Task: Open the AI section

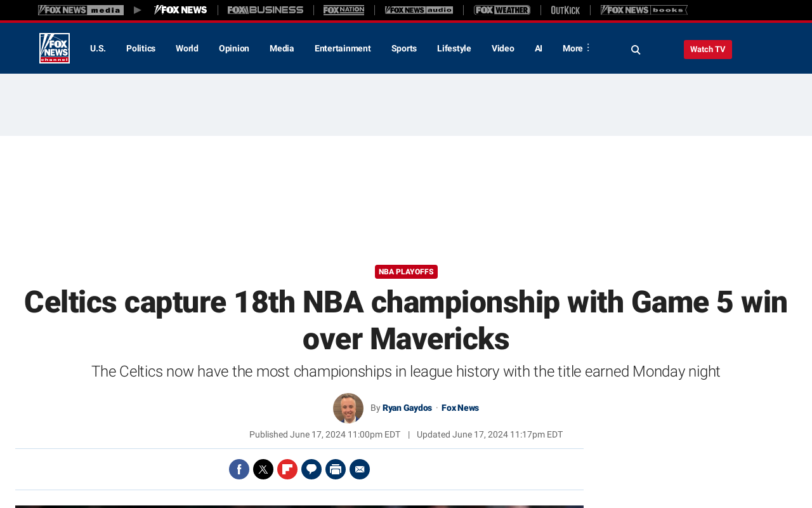Action: 539,48
